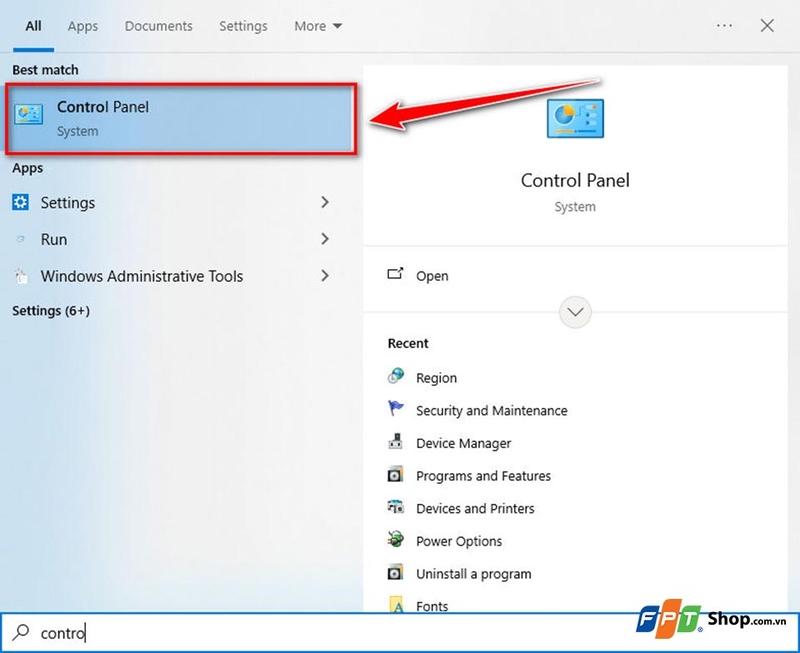Click the Power Options icon
This screenshot has width=800, height=653.
point(395,540)
